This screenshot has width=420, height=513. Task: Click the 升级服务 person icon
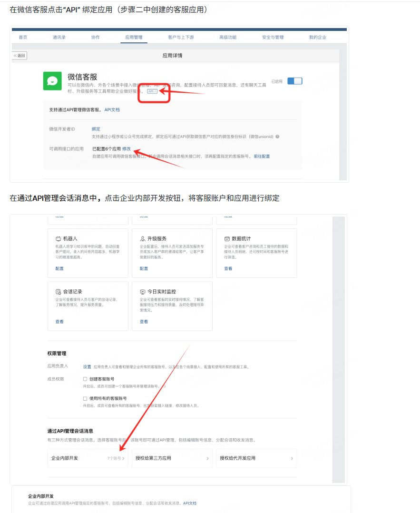[142, 238]
